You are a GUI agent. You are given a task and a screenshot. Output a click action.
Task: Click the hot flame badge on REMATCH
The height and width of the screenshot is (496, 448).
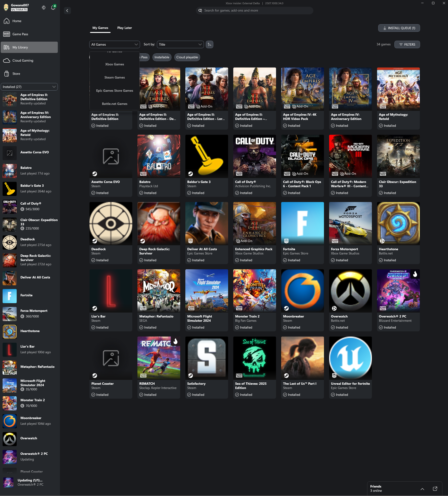tap(175, 341)
